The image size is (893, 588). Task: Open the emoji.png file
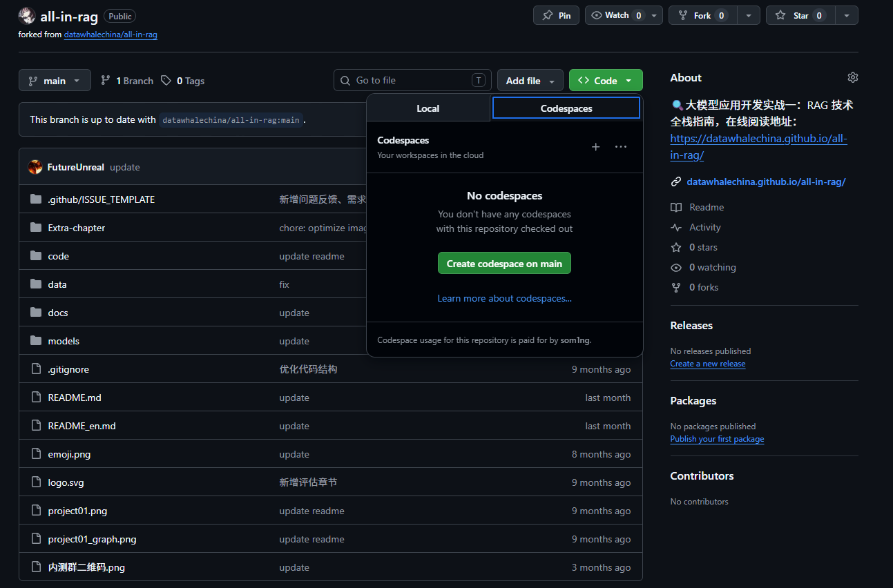click(69, 454)
